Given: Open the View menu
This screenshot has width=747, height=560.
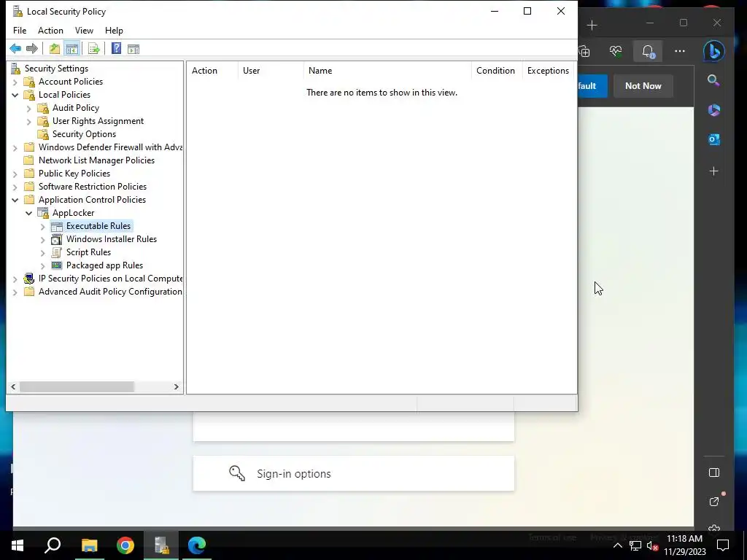Looking at the screenshot, I should coord(84,31).
